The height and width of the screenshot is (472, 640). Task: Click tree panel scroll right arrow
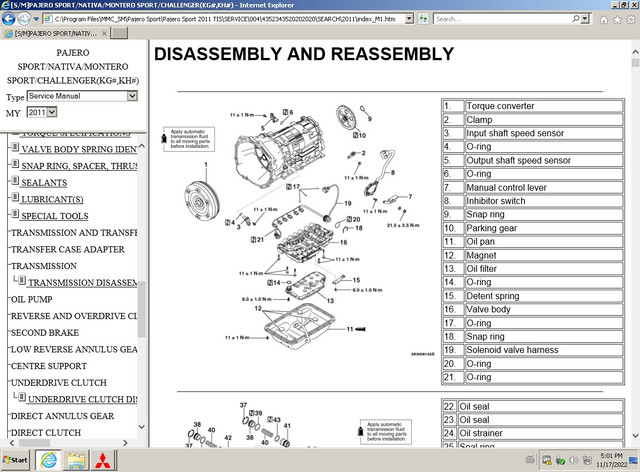pyautogui.click(x=125, y=443)
